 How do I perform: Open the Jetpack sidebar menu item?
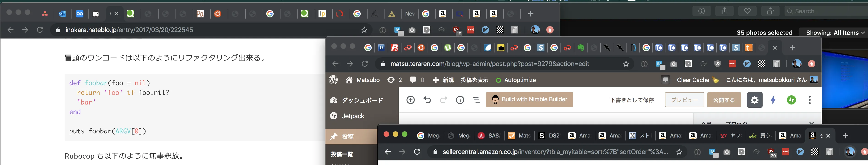click(x=353, y=116)
